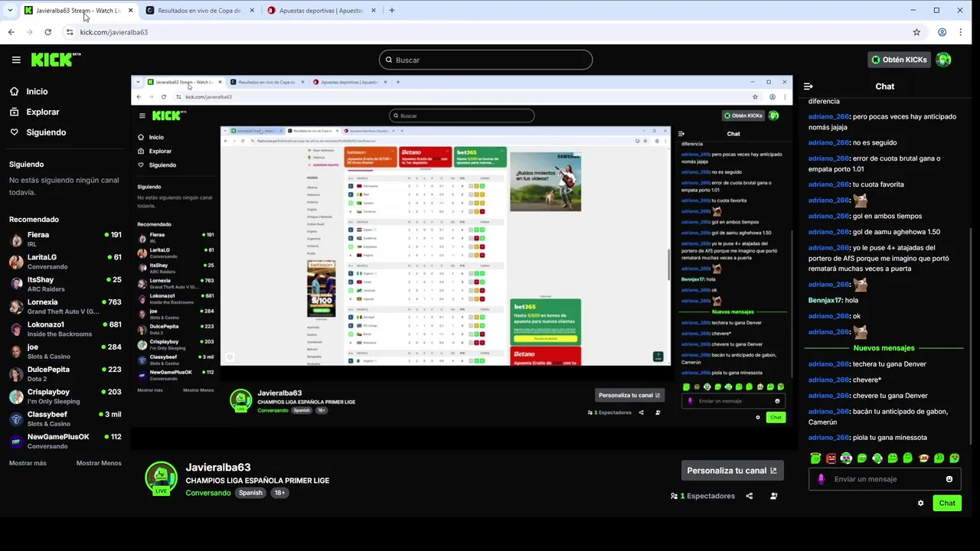This screenshot has width=980, height=551.
Task: Switch to Javieralba63 Stream tab
Action: [78, 11]
